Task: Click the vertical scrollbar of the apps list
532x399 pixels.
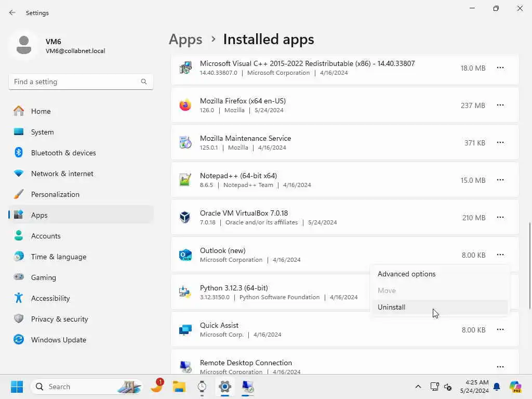Action: [x=529, y=265]
